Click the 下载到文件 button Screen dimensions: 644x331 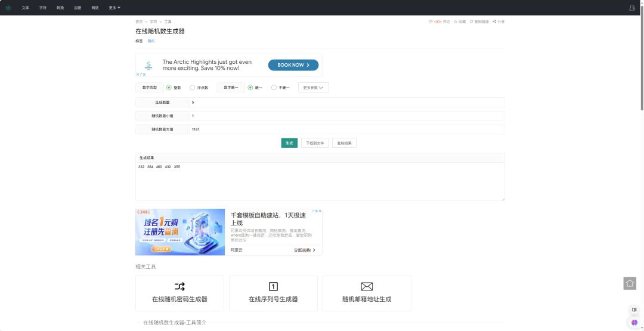[315, 143]
